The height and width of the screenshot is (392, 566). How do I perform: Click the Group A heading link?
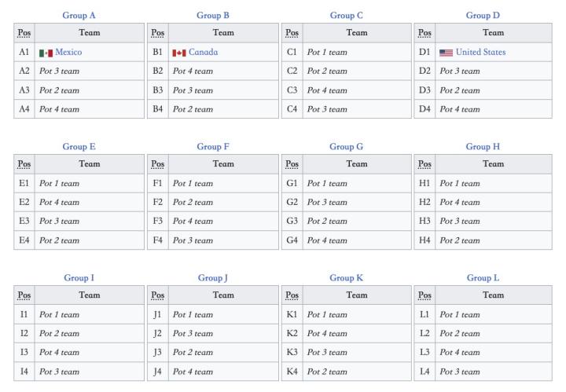pos(79,15)
